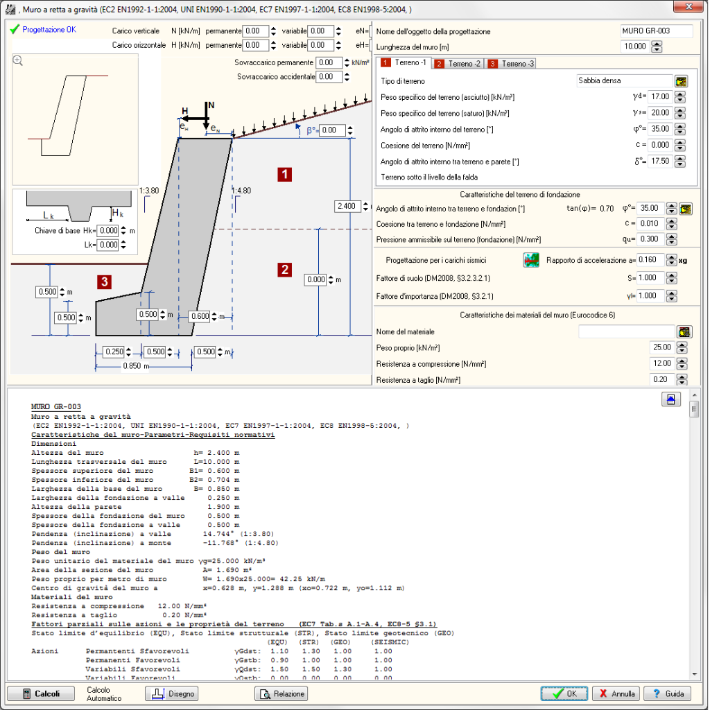Switch to the Terreno -2 tab
The width and height of the screenshot is (728, 710).
[x=458, y=64]
